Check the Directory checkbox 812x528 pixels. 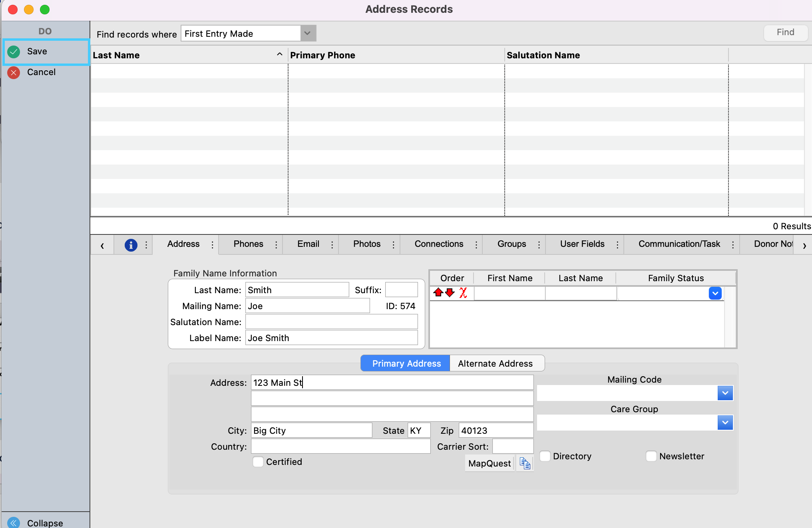545,456
